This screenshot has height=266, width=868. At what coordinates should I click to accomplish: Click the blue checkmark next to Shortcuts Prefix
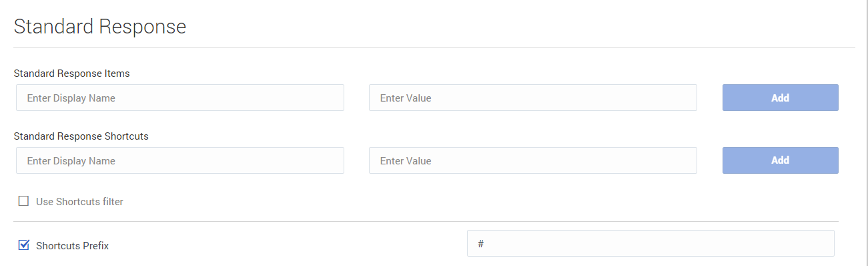(x=24, y=245)
